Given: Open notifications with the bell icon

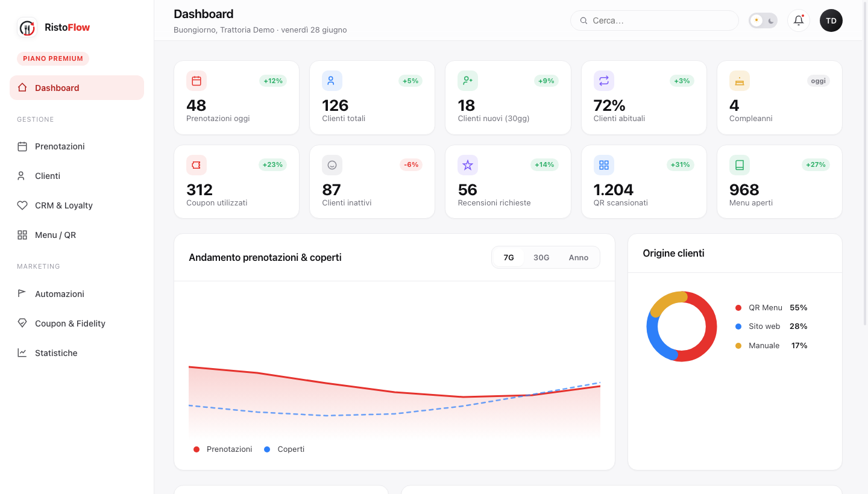Looking at the screenshot, I should (799, 20).
